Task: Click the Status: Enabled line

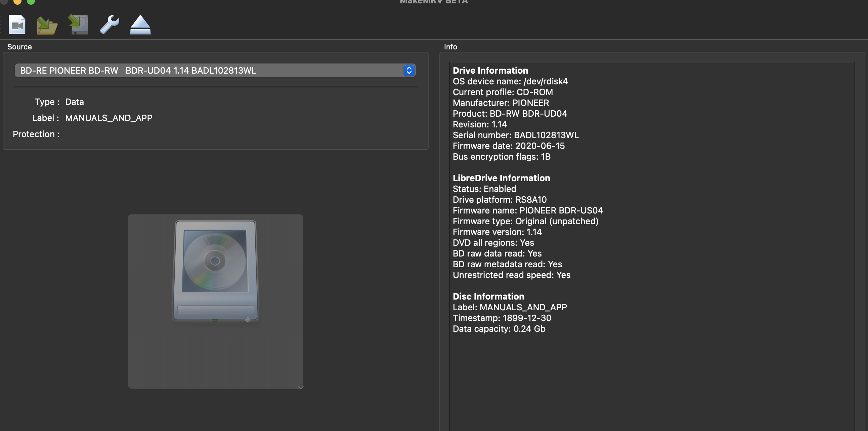Action: (x=484, y=189)
